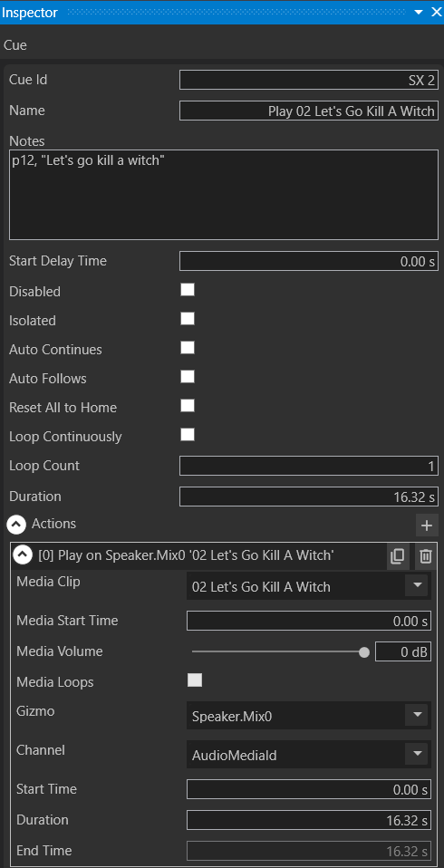Collapse the [0] Play on Speaker.Mix0 action
Screen dimensions: 444x868
(24, 555)
